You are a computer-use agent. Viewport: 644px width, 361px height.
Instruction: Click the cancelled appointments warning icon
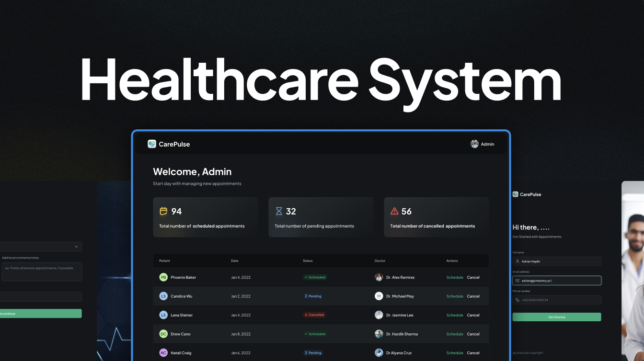(x=394, y=211)
